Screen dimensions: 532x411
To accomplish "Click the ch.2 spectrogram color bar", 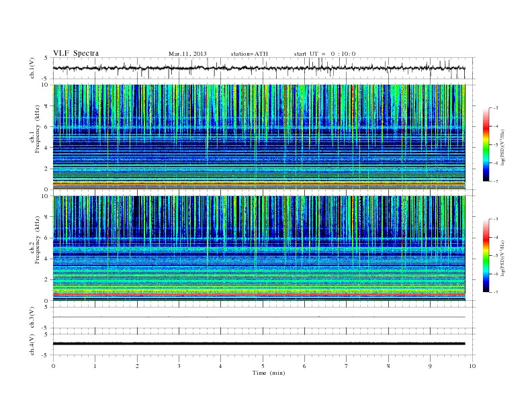I will pos(486,256).
